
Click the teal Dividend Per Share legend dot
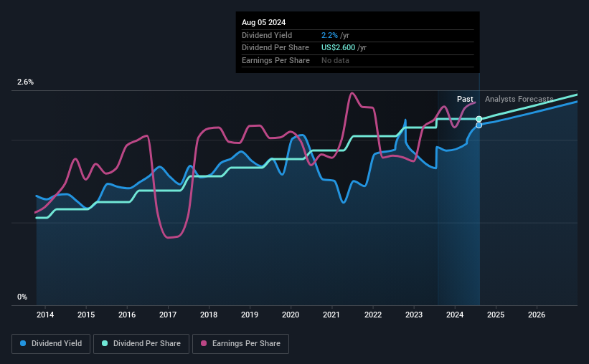point(105,343)
